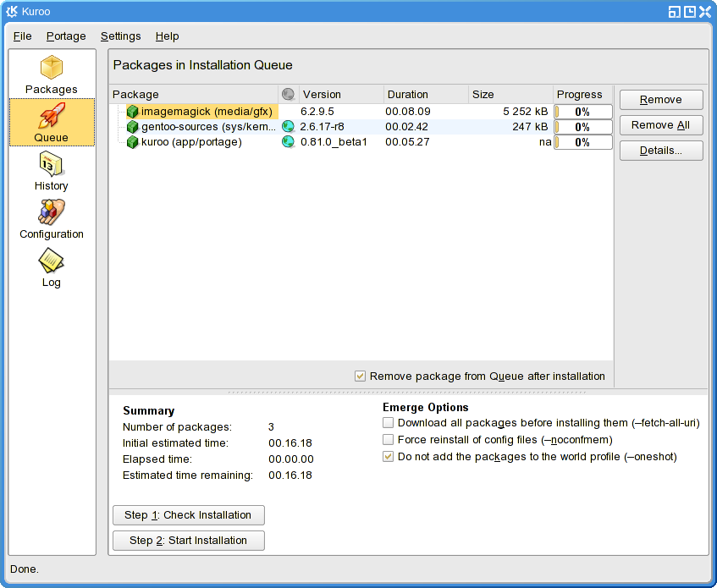Open the Settings menu
The image size is (717, 588).
121,36
